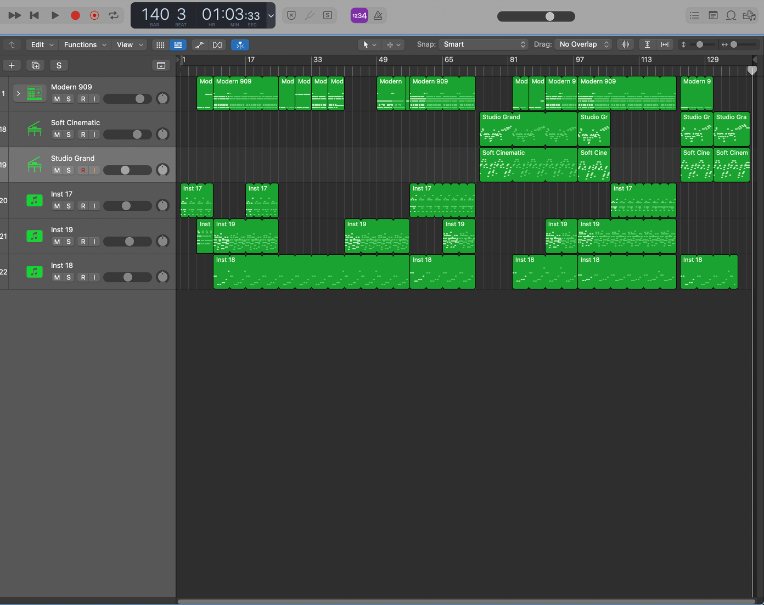Click the Duplicate Track button
764x605 pixels.
coord(35,65)
